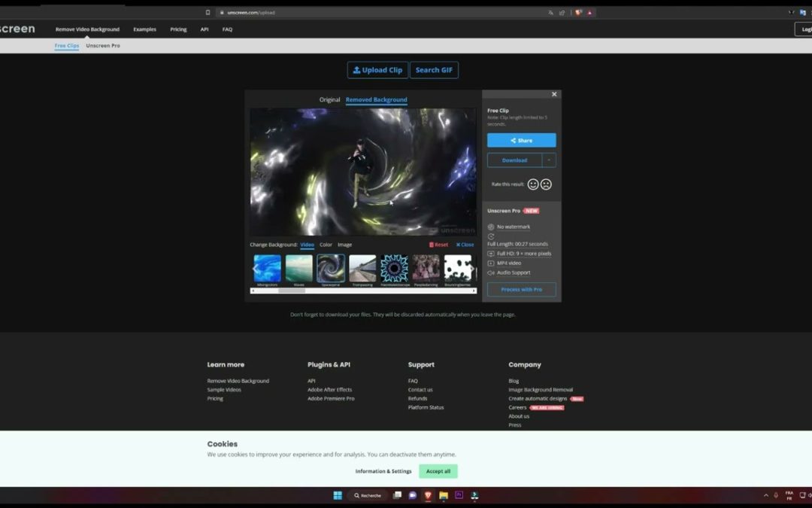
Task: Open the Windows Start menu
Action: coord(338,495)
